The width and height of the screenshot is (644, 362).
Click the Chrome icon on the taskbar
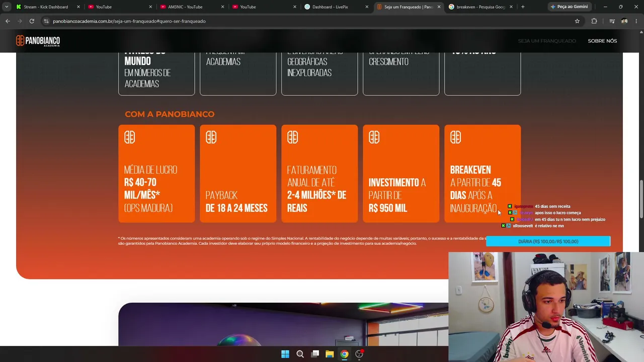pyautogui.click(x=344, y=354)
